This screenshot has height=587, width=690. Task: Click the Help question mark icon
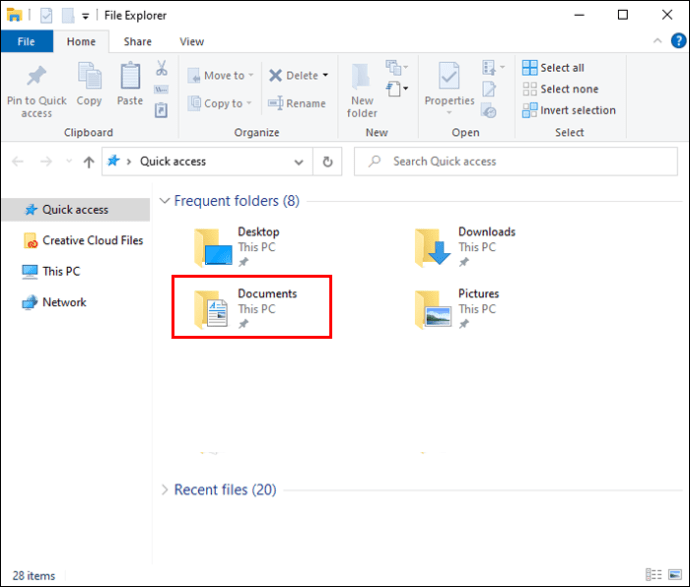coord(678,41)
